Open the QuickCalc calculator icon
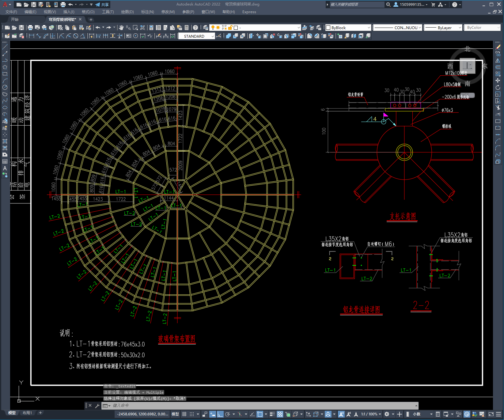 tap(186, 28)
